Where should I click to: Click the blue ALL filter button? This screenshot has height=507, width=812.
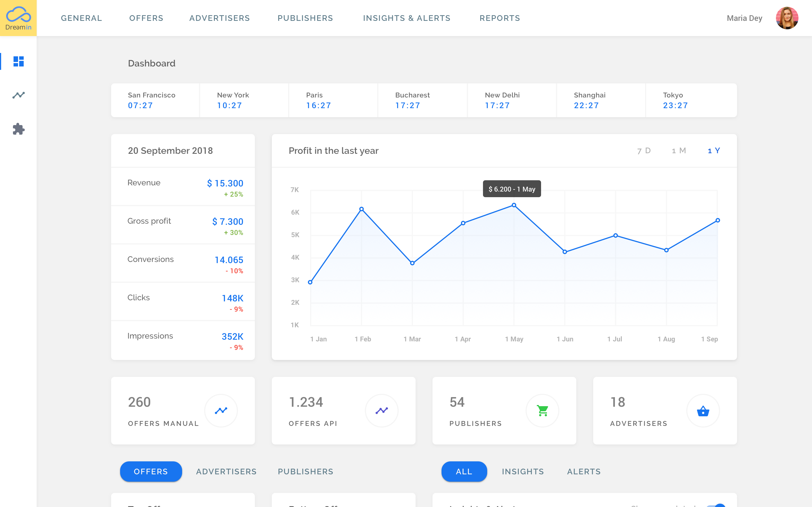tap(464, 472)
